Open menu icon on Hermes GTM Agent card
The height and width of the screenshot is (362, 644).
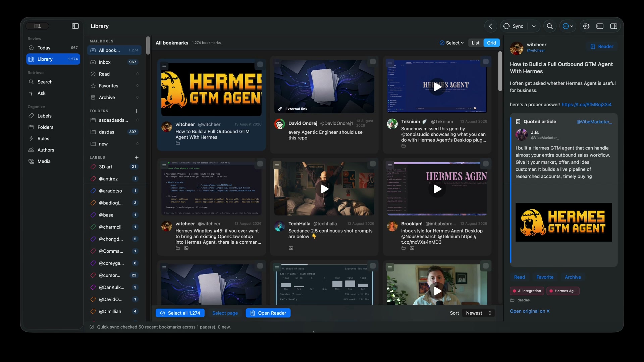pos(164,66)
